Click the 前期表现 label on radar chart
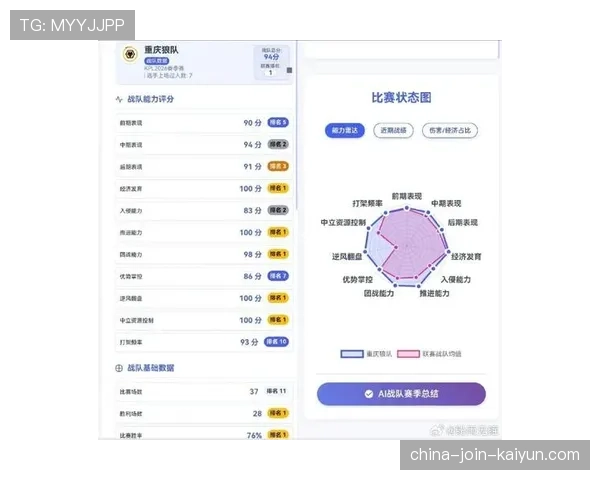This screenshot has height=480, width=600. 406,196
